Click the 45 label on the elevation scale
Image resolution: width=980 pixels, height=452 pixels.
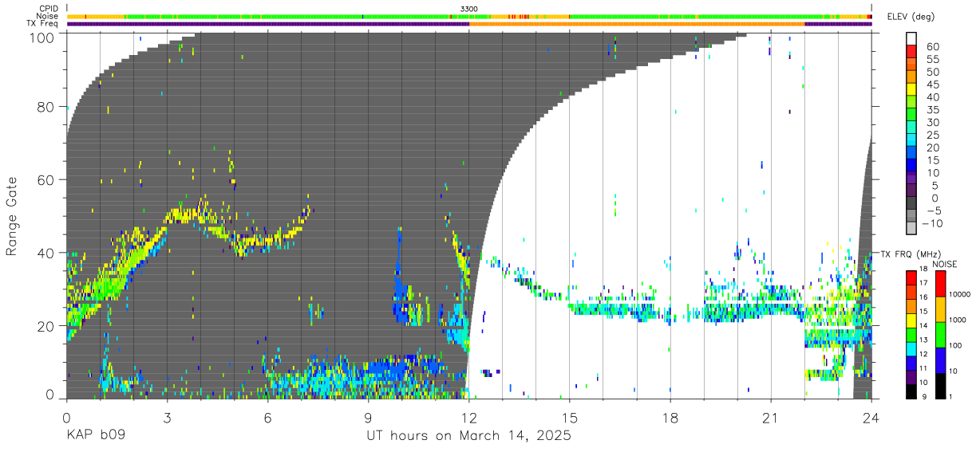(x=933, y=85)
